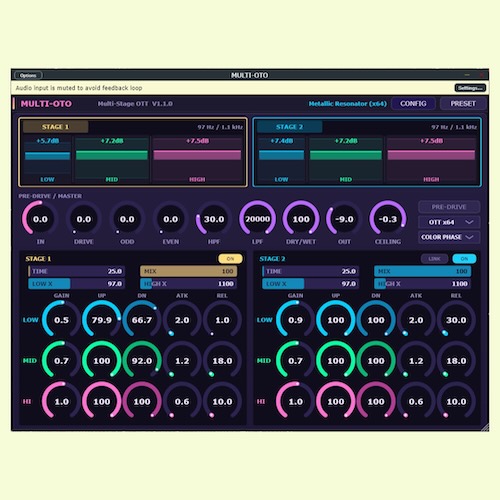Click Stage 2 MID release knob 18.0
Screen dimensions: 500x500
pos(456,361)
